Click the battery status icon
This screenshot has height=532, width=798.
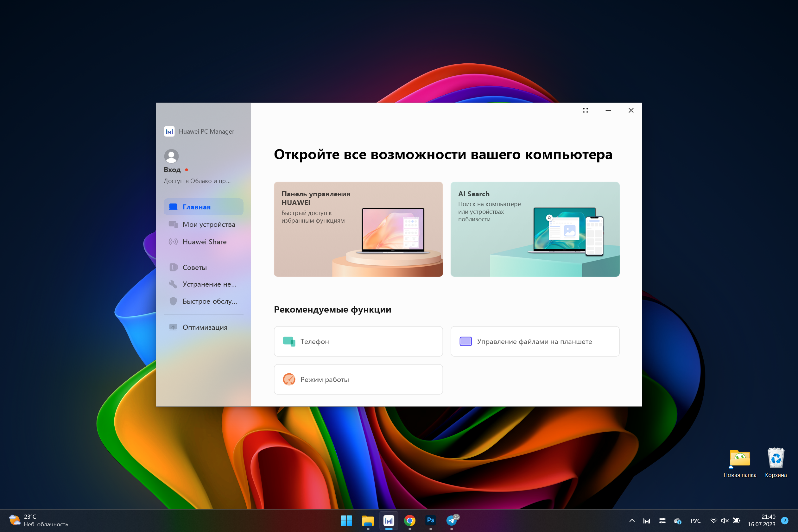coord(736,521)
